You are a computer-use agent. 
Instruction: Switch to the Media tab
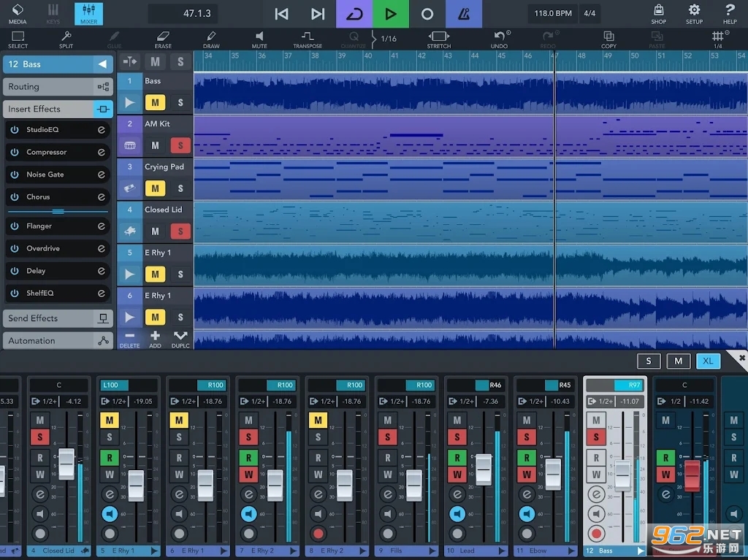18,13
